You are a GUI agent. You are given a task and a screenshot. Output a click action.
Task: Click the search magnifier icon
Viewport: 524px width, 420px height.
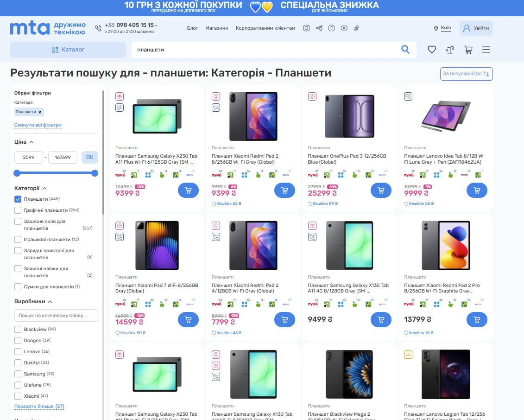pyautogui.click(x=405, y=50)
